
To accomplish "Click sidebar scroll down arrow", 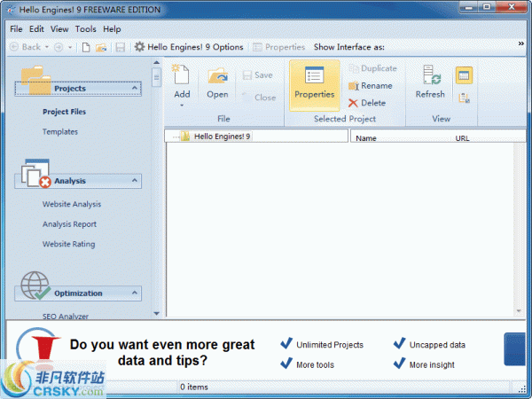I will coord(156,314).
